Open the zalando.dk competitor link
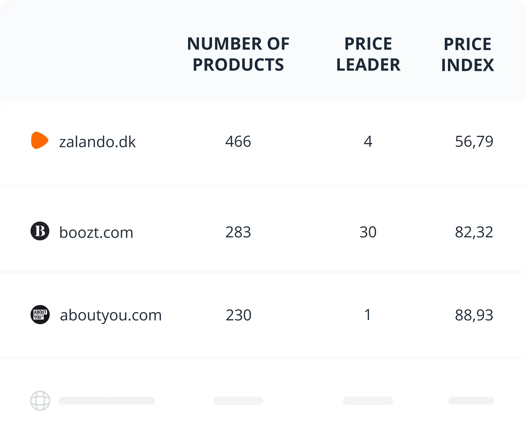This screenshot has height=443, width=525. [97, 142]
